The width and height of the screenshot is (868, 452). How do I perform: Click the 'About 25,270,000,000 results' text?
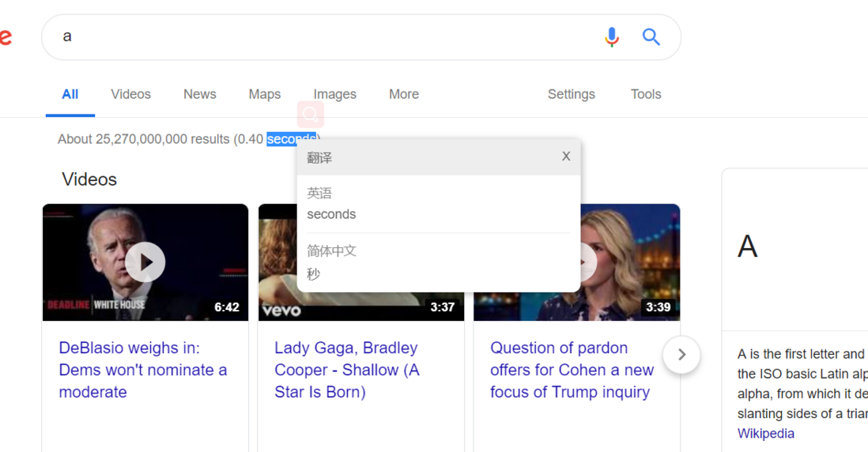tap(143, 139)
